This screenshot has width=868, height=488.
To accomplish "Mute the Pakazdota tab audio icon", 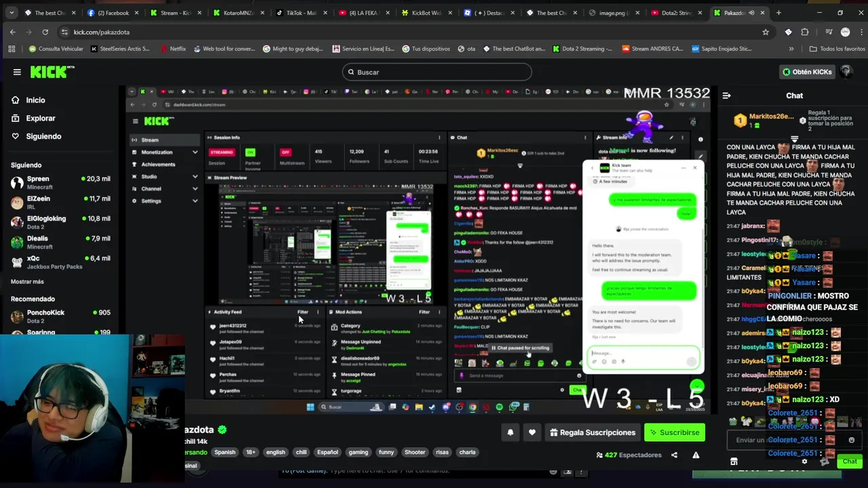I will click(751, 13).
